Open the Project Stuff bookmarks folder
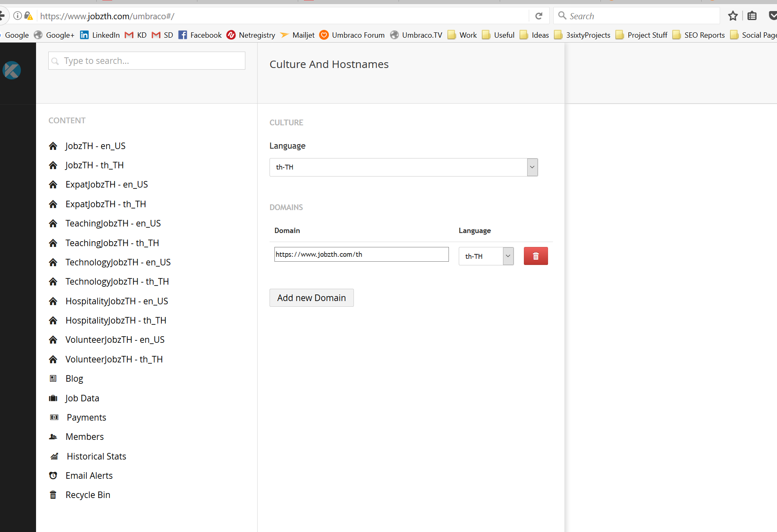Viewport: 777px width, 532px height. (x=641, y=35)
